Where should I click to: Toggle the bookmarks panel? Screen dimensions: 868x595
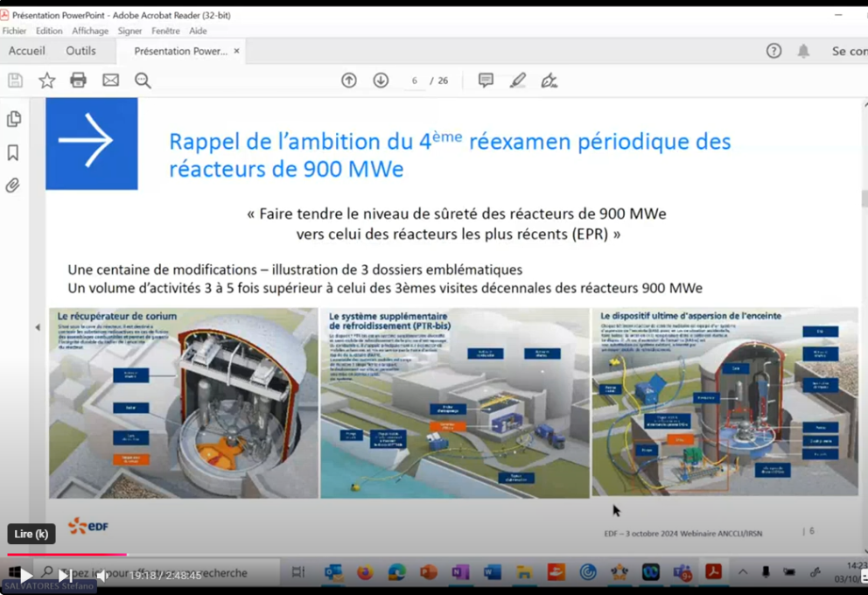tap(13, 151)
